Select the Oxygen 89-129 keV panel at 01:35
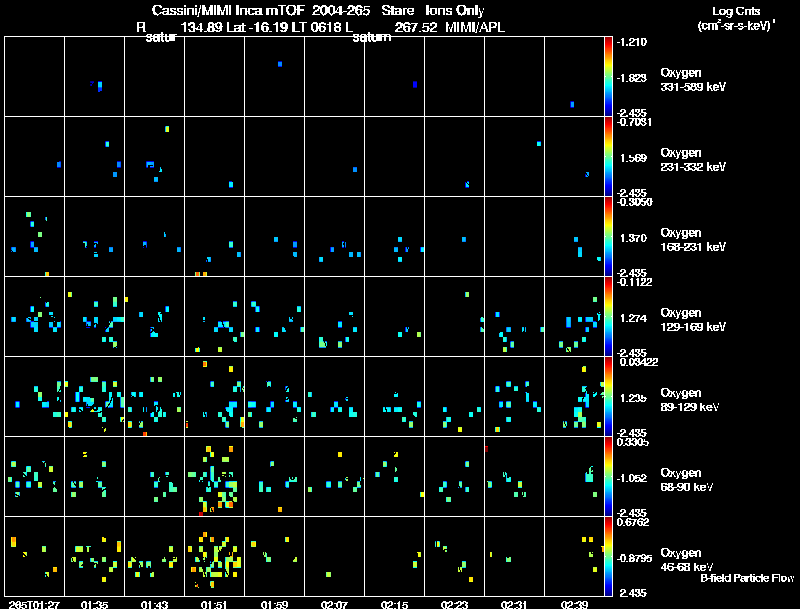This screenshot has height=609, width=800. tap(94, 396)
